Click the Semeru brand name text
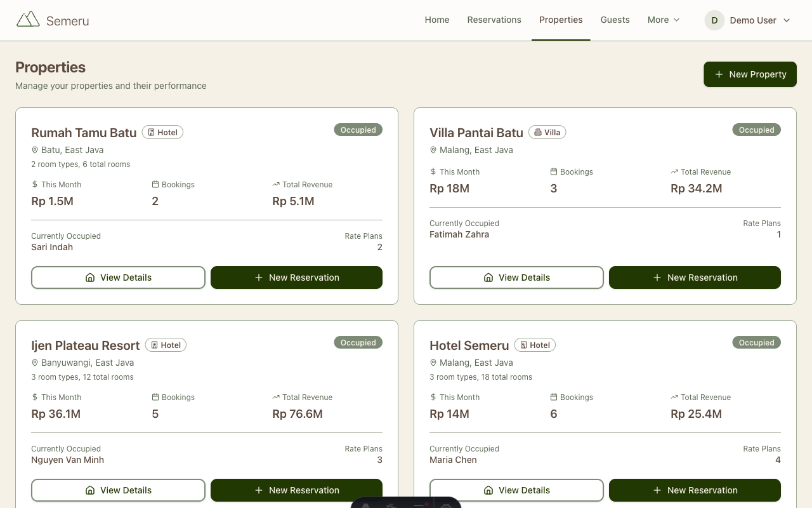The width and height of the screenshot is (812, 508). tap(67, 21)
